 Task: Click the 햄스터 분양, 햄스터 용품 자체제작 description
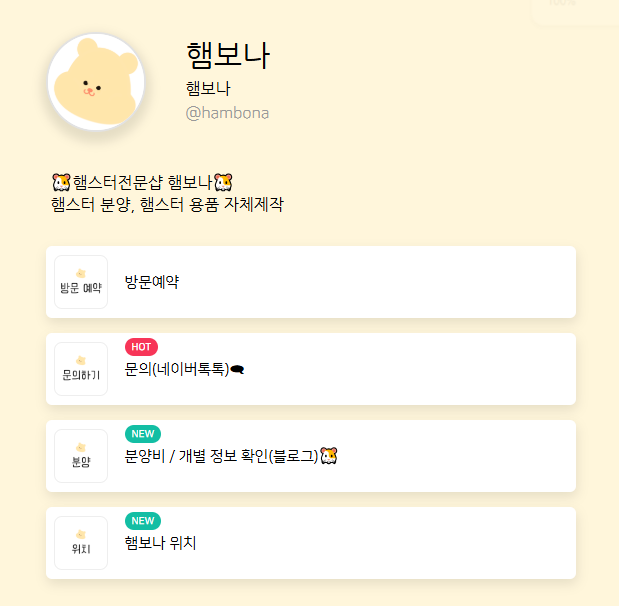pyautogui.click(x=167, y=205)
